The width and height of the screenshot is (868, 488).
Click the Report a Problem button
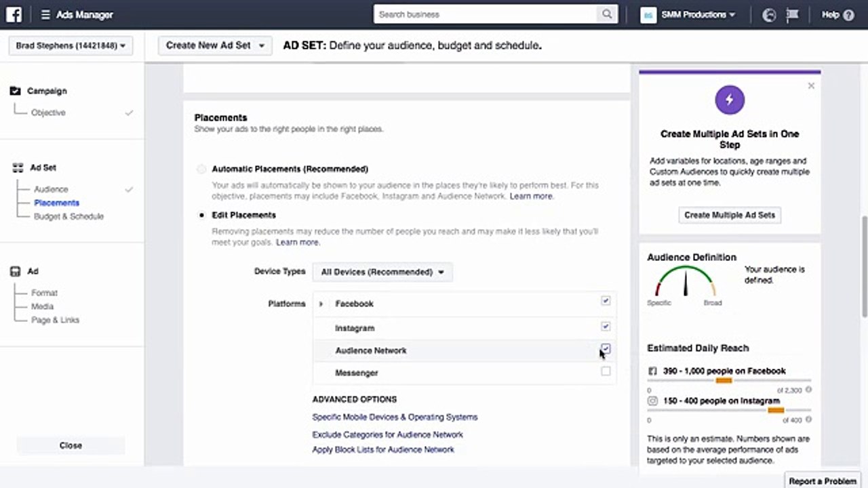click(x=823, y=481)
